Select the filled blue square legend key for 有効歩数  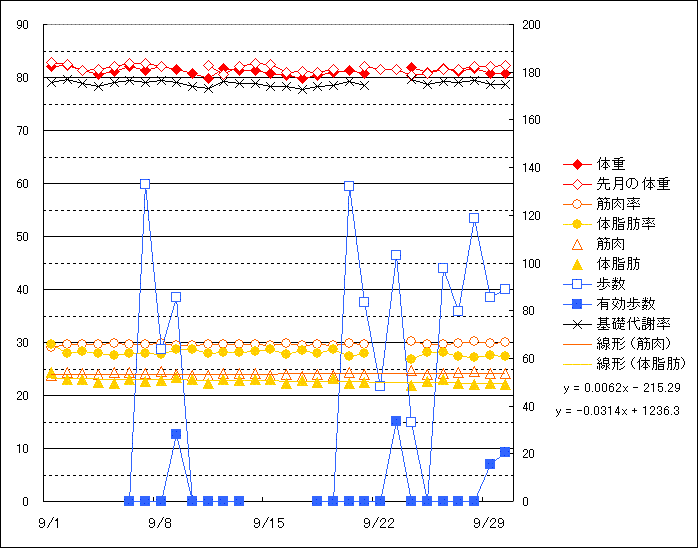point(577,304)
